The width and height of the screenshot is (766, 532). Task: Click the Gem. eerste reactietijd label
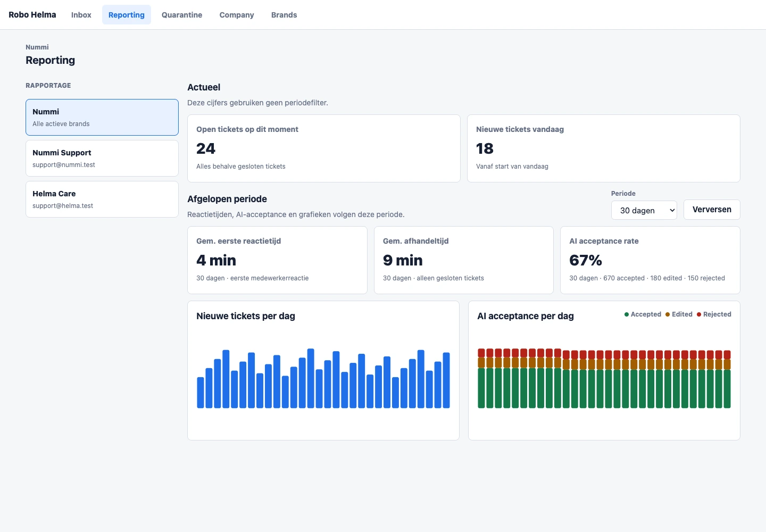coord(239,241)
